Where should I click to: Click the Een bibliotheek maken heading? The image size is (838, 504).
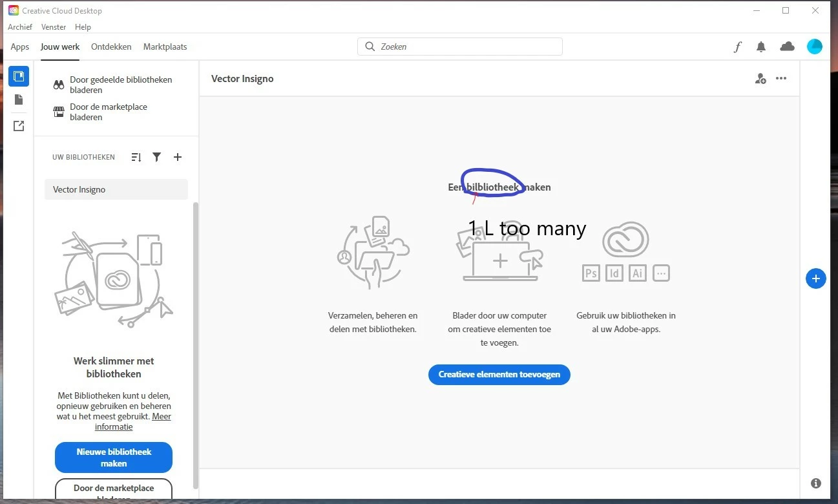click(x=499, y=187)
